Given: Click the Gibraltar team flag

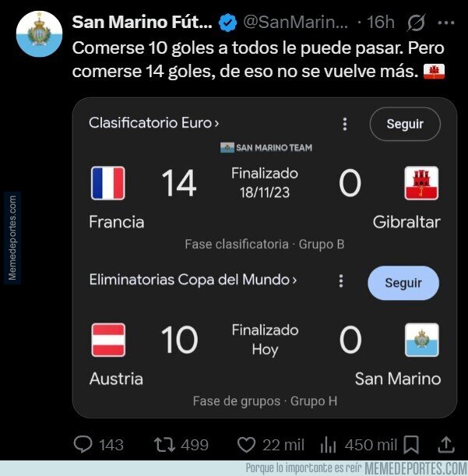Looking at the screenshot, I should coord(421,184).
